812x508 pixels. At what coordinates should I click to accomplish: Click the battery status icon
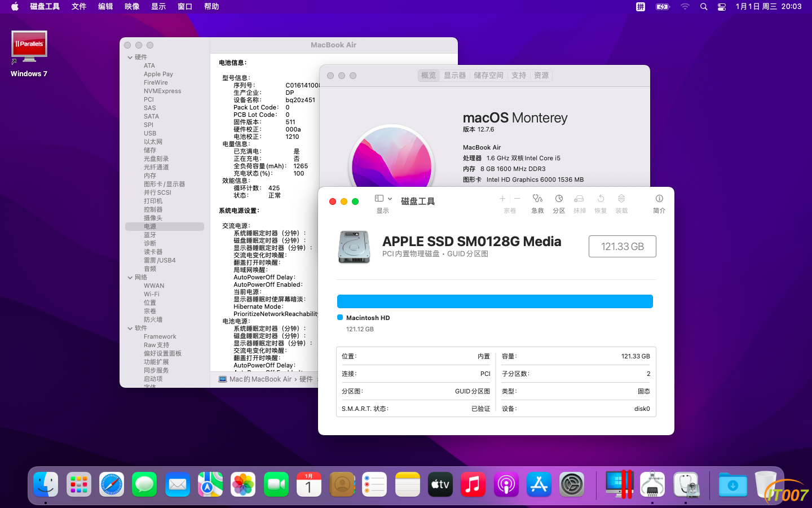pyautogui.click(x=663, y=7)
